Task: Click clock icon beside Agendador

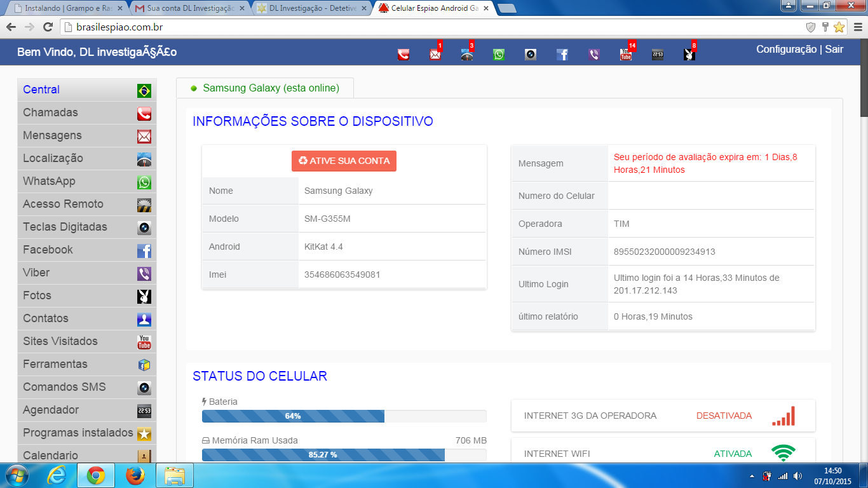Action: point(144,411)
